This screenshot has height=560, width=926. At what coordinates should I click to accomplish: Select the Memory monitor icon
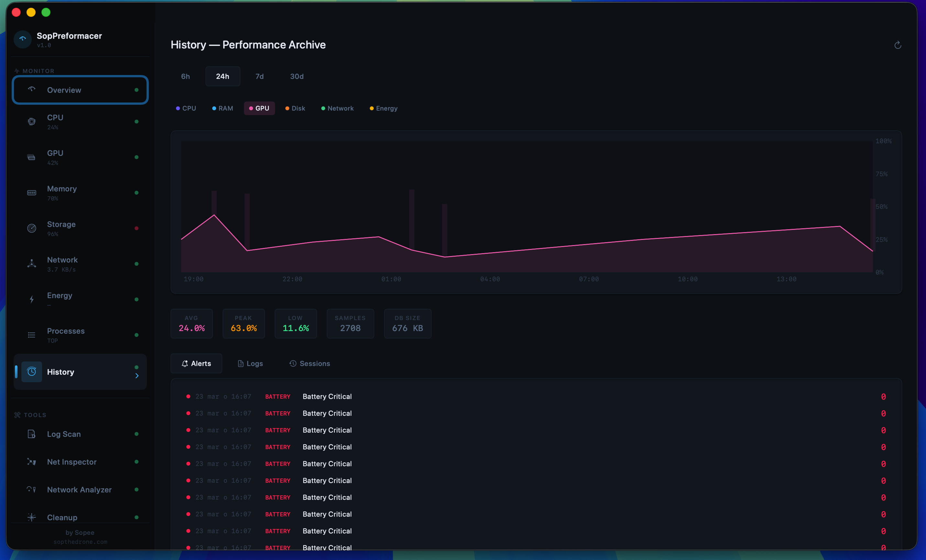pos(32,192)
